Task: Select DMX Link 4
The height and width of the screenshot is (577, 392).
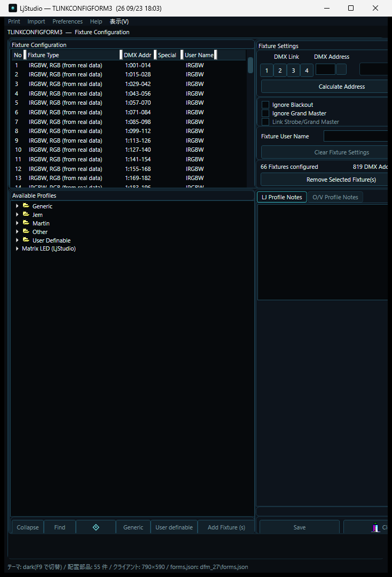Action: point(307,71)
